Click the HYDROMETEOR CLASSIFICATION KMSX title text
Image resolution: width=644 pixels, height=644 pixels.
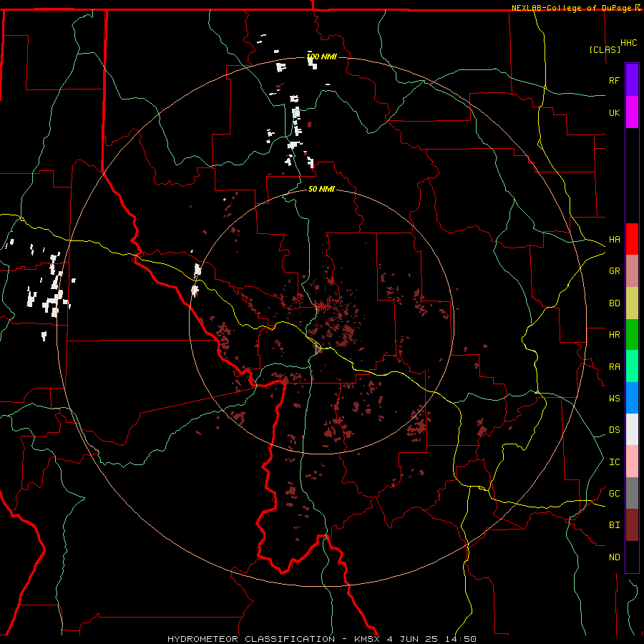click(321, 639)
